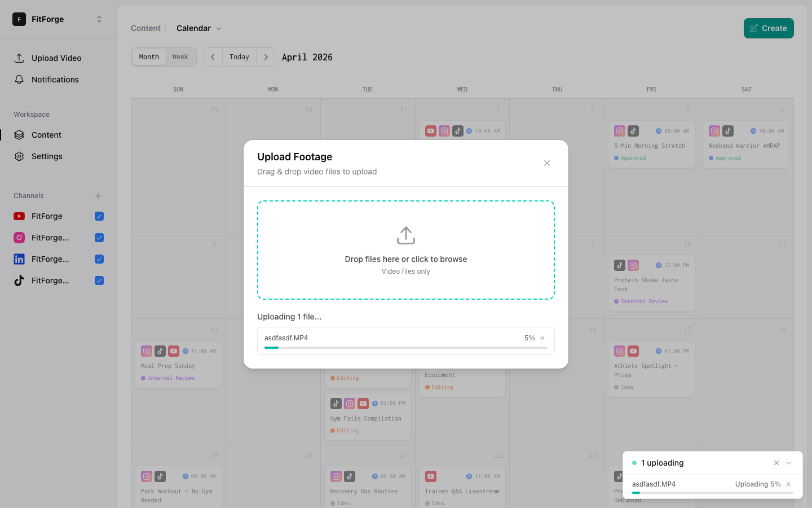Open Notifications bell icon
The width and height of the screenshot is (812, 508).
[19, 80]
